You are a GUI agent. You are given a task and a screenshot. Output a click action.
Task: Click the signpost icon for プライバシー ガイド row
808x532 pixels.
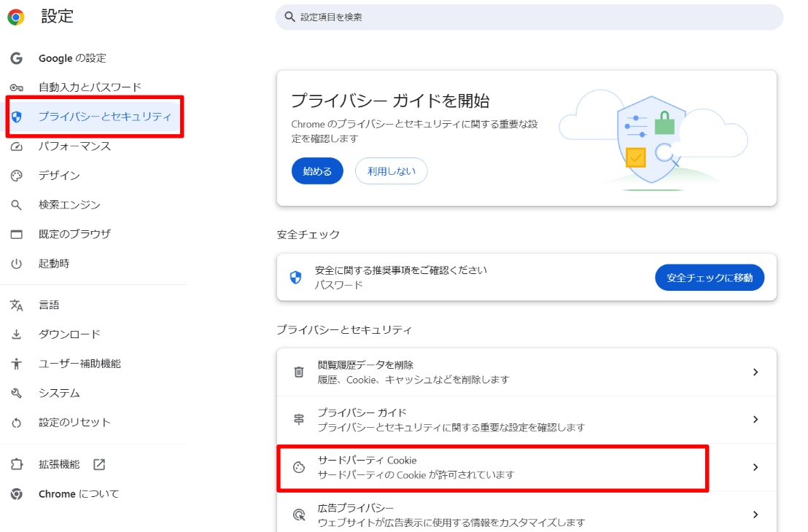[x=299, y=419]
